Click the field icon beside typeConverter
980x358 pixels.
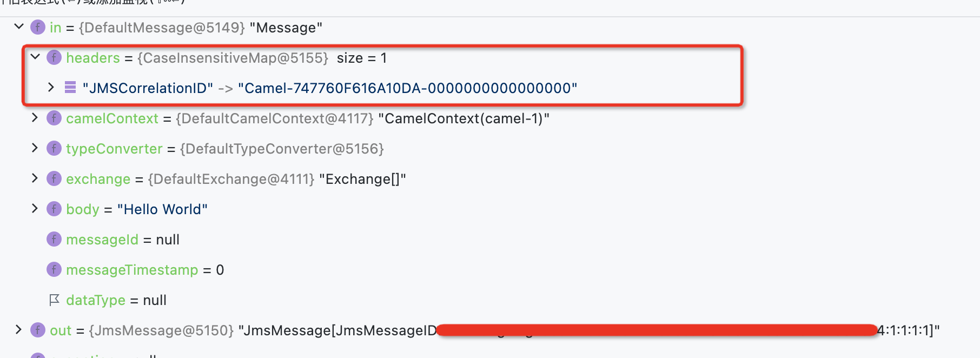(54, 148)
